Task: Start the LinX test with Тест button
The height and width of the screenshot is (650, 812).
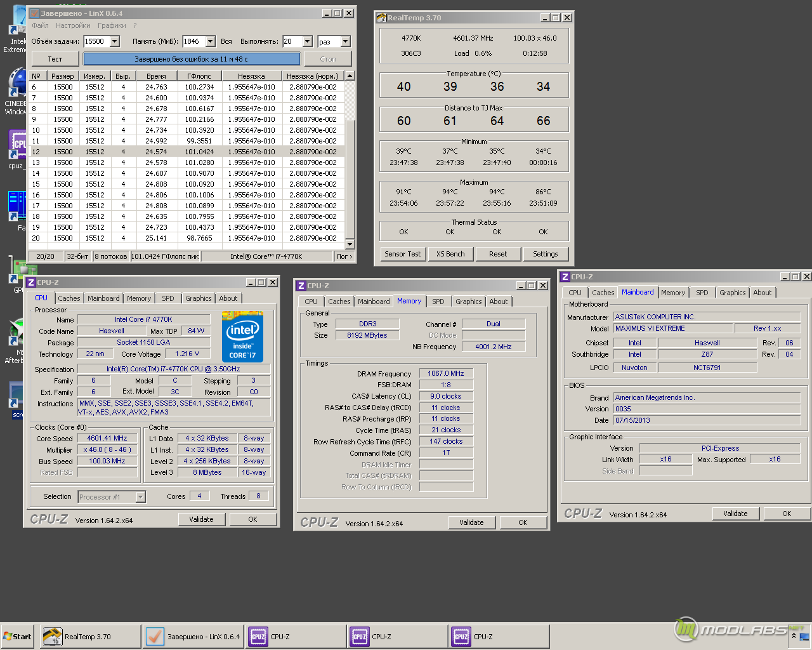Action: 55,59
